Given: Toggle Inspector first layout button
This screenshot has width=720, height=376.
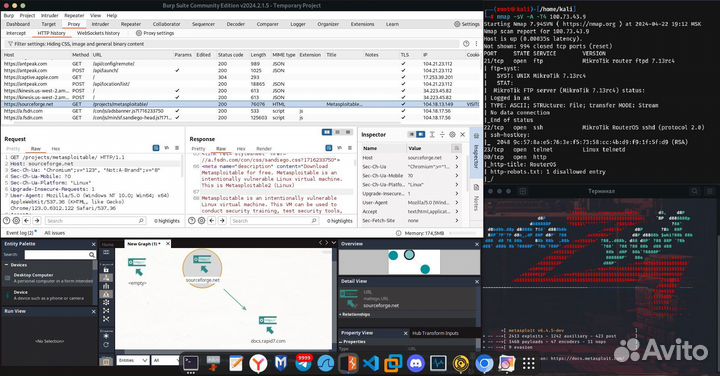Looking at the screenshot, I should [411, 135].
